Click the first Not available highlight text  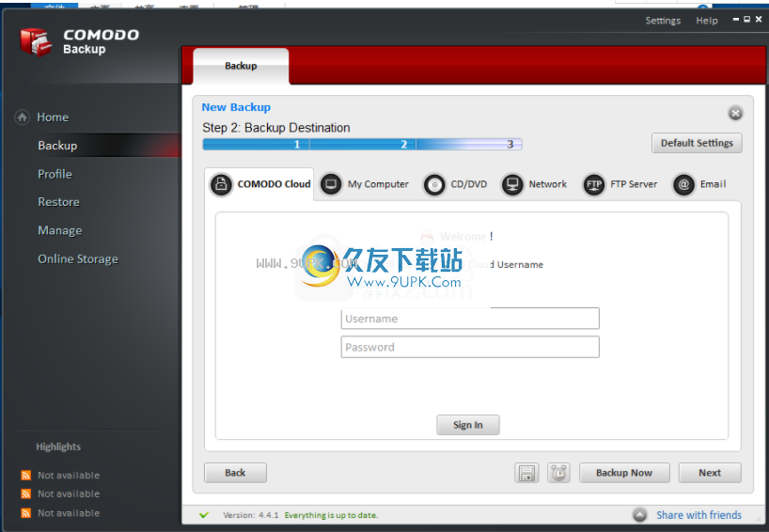point(69,475)
